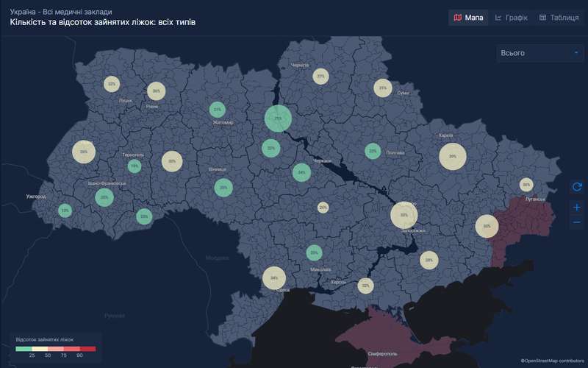Click the Kharkiv region bubble marker
588x368 pixels.
coord(453,156)
